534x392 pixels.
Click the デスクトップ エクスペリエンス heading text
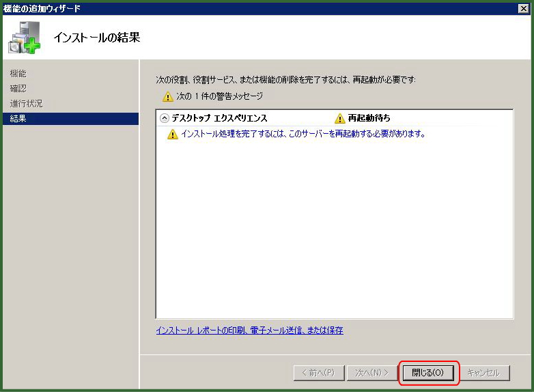219,118
